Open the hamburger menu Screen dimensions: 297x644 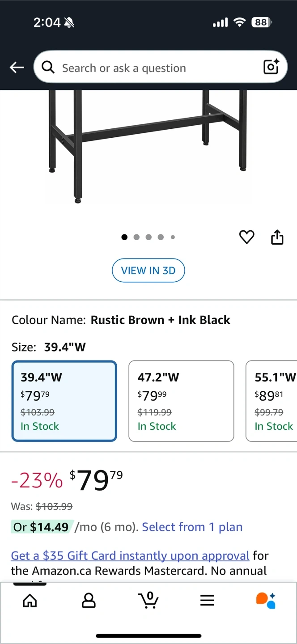(x=207, y=600)
